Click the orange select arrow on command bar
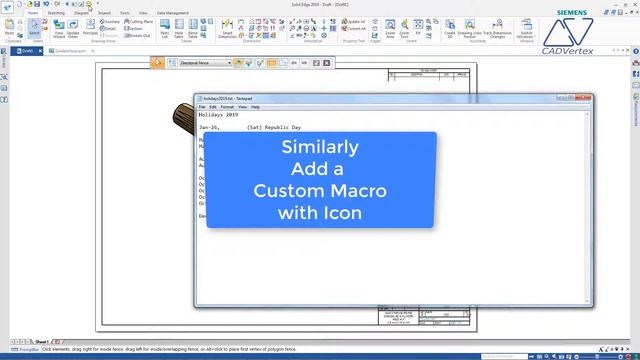The width and height of the screenshot is (640, 360). point(158,63)
